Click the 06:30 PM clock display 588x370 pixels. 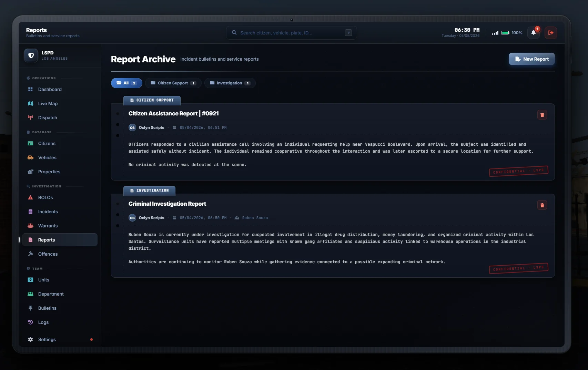click(467, 30)
